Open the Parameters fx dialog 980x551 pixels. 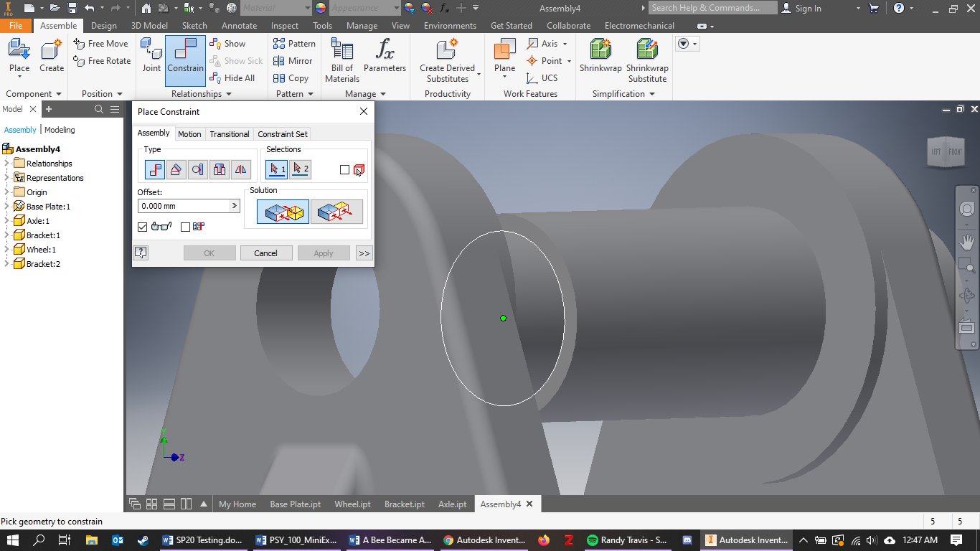pyautogui.click(x=385, y=57)
